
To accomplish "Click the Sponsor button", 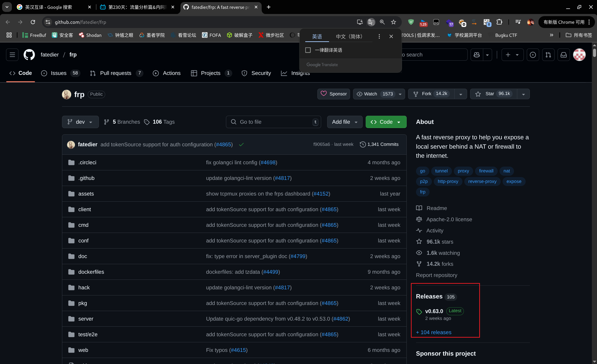I will [x=333, y=94].
